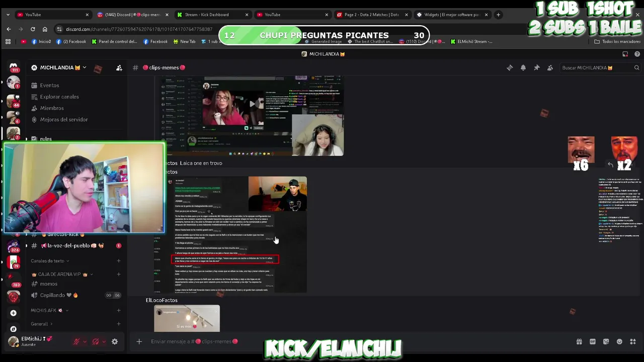Open the threads icon in channel header

click(x=510, y=68)
